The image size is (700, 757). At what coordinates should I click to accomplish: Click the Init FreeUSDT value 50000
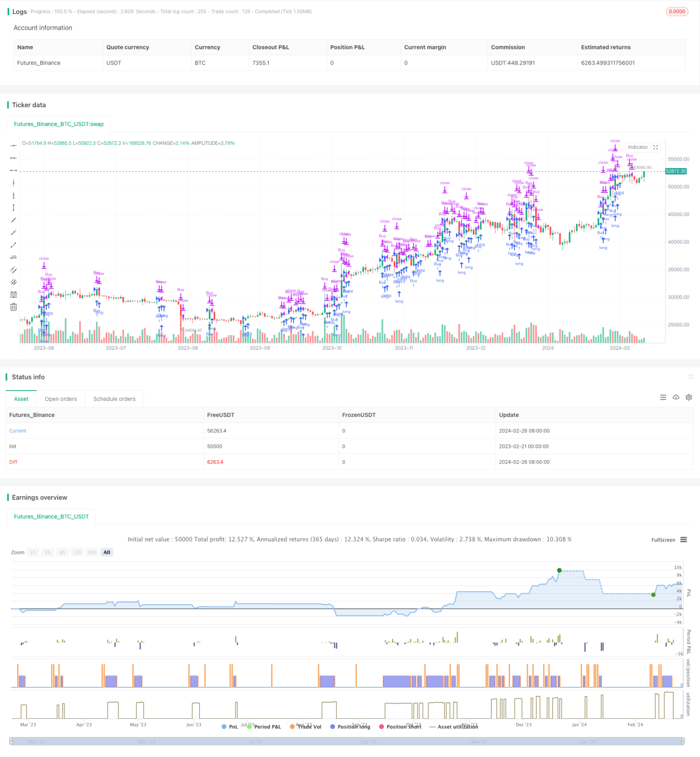(214, 446)
